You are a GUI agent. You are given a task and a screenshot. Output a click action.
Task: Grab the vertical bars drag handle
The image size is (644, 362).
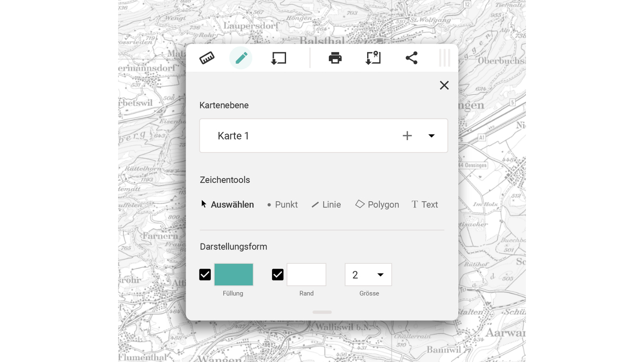444,58
